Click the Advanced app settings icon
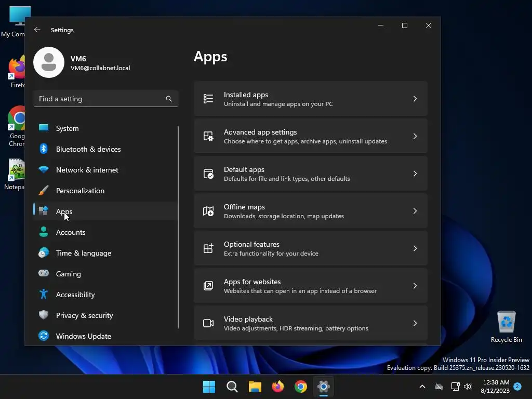This screenshot has width=532, height=399. point(208,136)
